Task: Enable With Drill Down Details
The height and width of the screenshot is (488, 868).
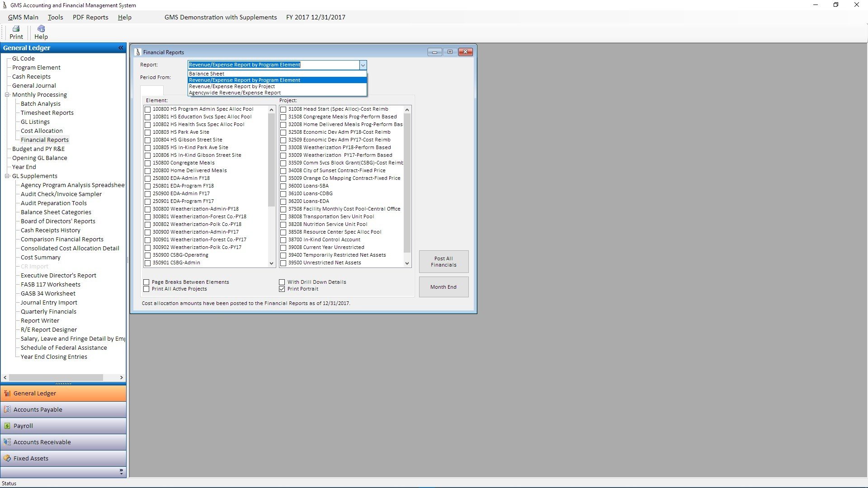Action: point(282,282)
